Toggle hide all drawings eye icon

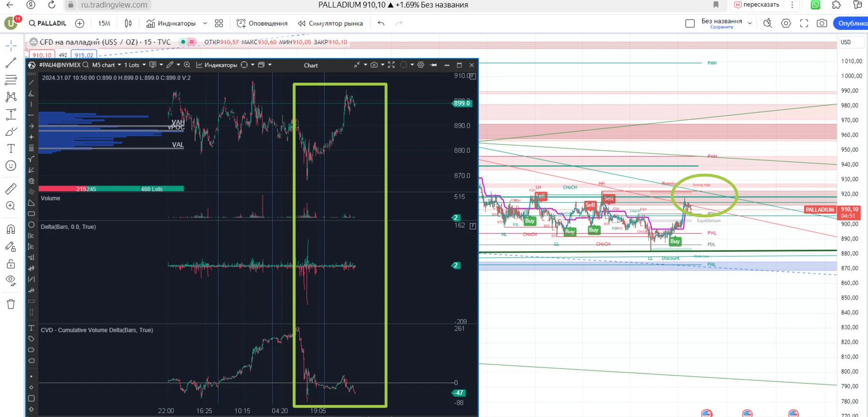(x=10, y=280)
